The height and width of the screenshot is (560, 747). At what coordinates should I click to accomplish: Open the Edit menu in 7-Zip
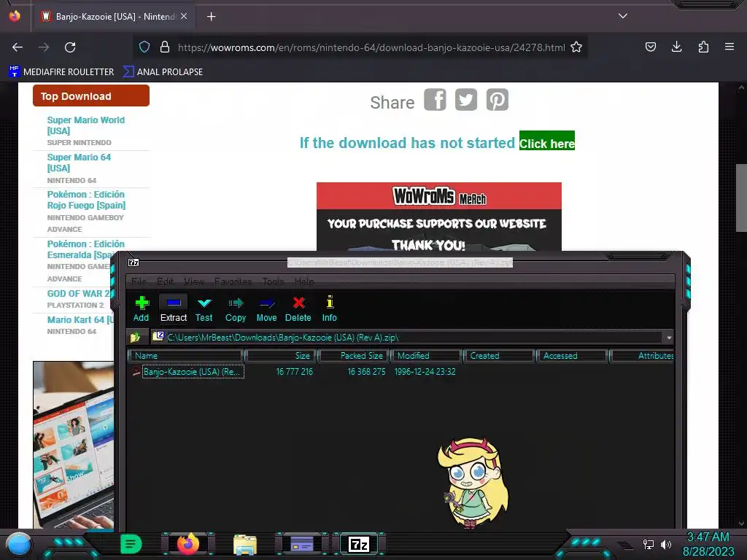point(165,281)
